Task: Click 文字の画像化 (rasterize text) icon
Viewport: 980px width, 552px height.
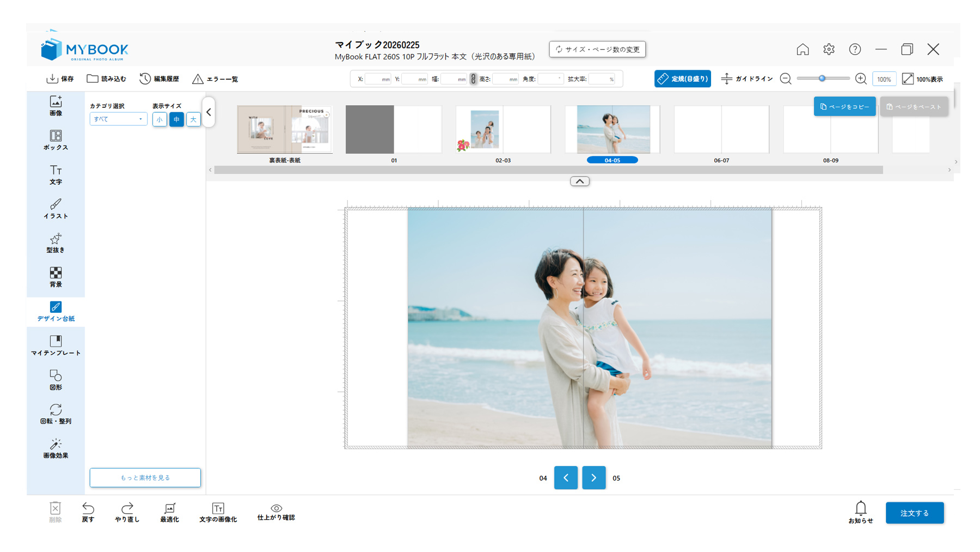Action: point(218,512)
